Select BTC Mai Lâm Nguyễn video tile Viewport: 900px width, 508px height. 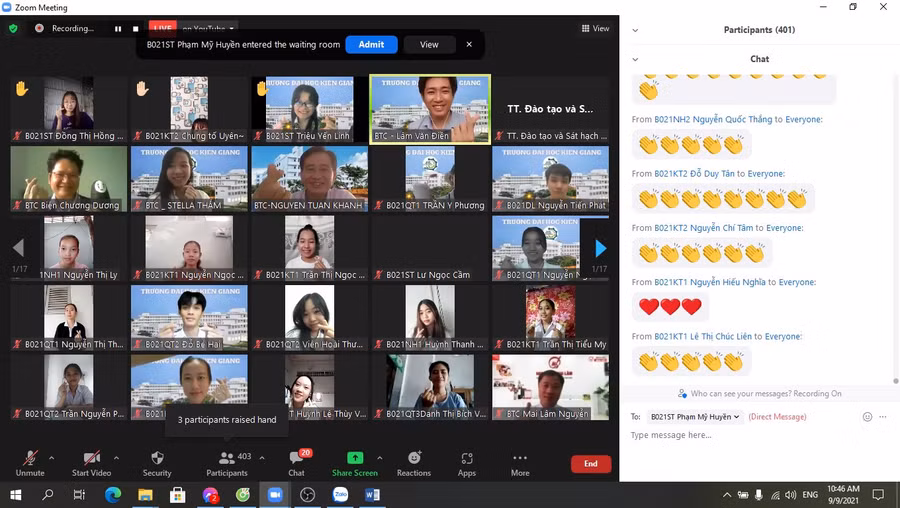point(550,387)
